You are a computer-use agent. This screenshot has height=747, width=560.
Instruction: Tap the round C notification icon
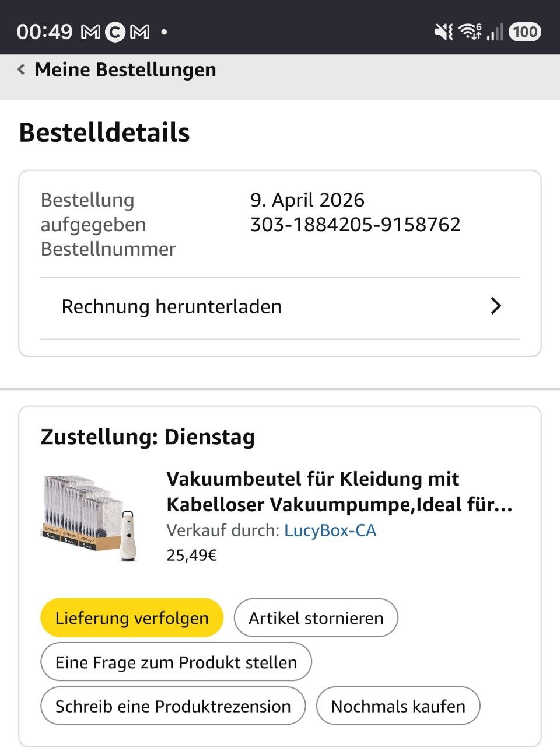pyautogui.click(x=115, y=32)
